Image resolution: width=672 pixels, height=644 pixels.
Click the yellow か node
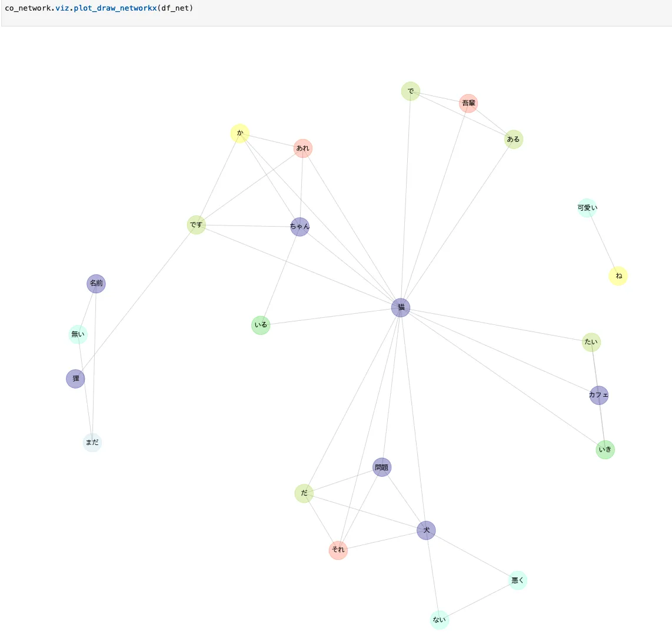[x=239, y=134]
